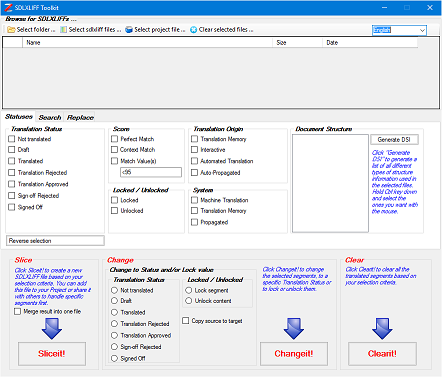Click Select project file toolbar icon
This screenshot has height=377, width=442.
pos(129,30)
